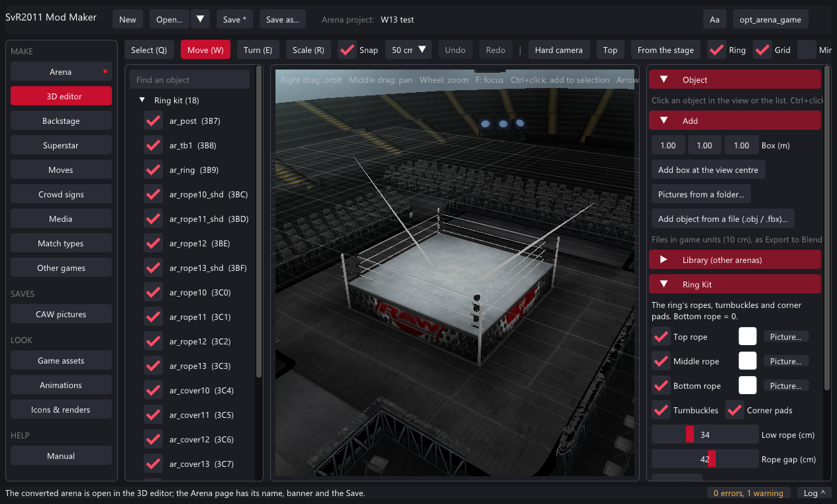Adjust the Low rope (cm) slider
The width and height of the screenshot is (837, 504).
tap(705, 434)
